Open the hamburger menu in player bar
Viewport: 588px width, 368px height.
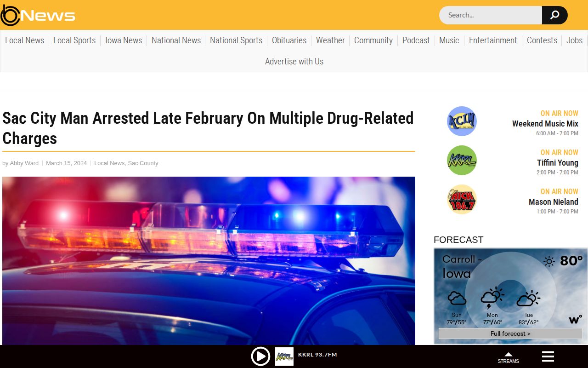click(x=548, y=356)
